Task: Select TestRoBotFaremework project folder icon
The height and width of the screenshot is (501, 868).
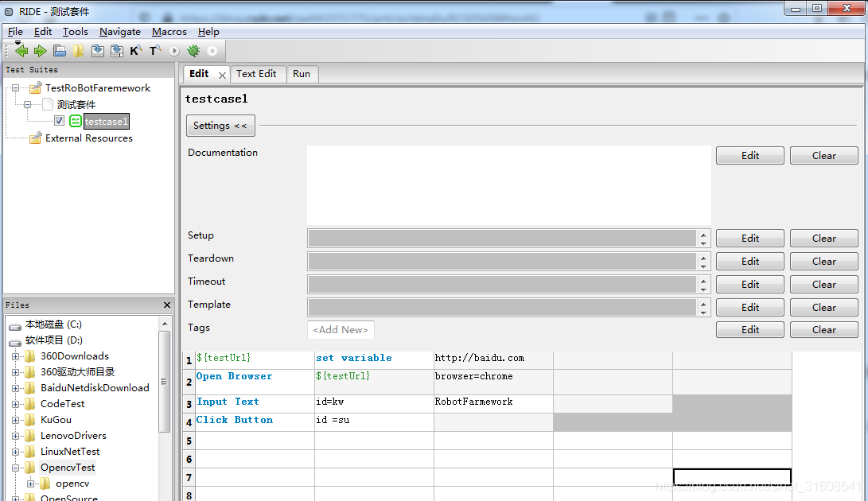Action: [36, 87]
